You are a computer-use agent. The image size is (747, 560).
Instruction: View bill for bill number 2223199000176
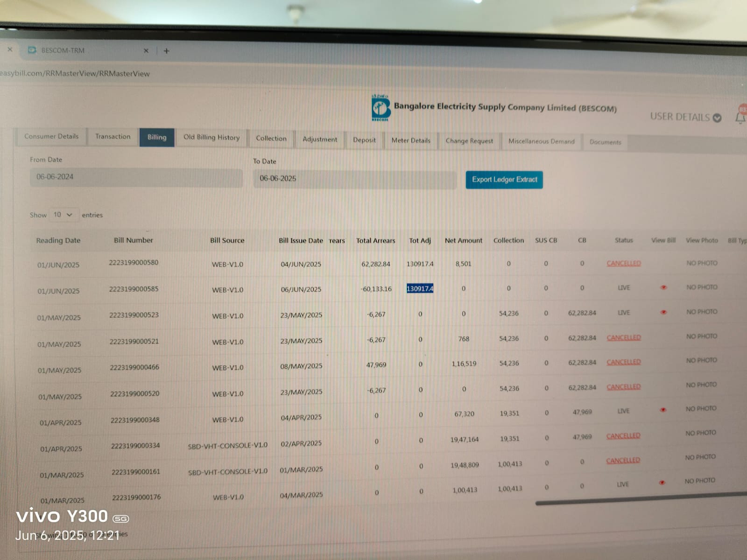click(x=662, y=483)
